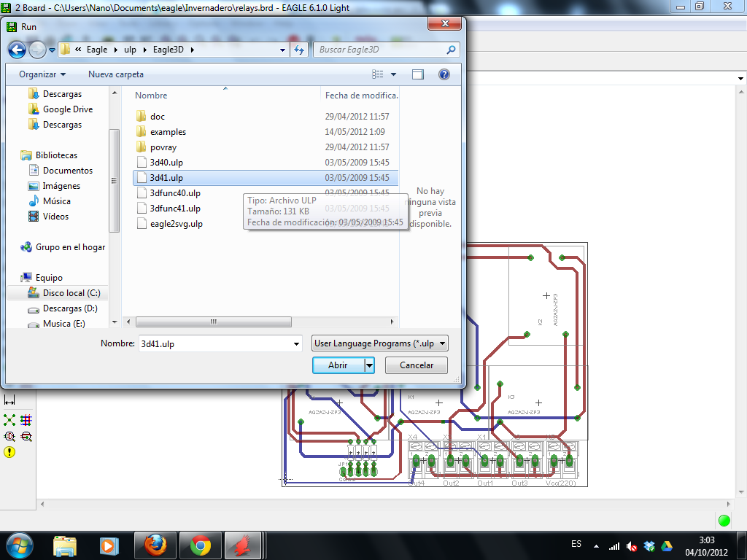Select the 3d40.ulp file
This screenshot has width=747, height=560.
166,163
